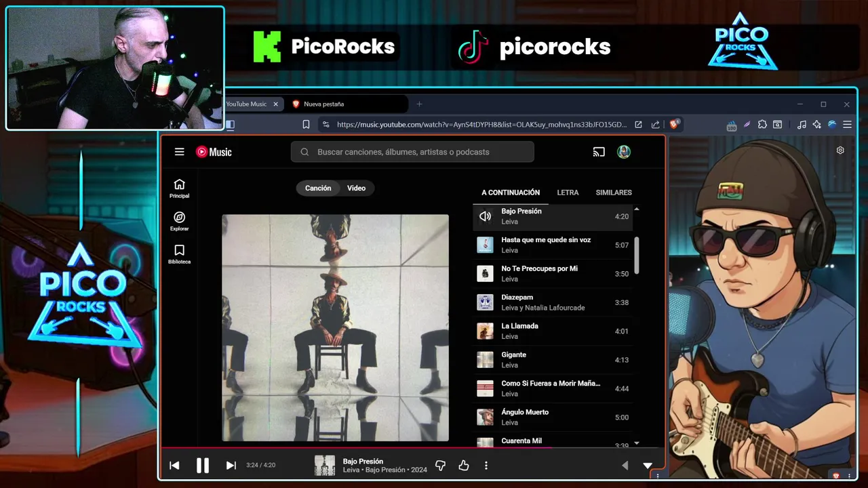Skip to the previous track
Image resolution: width=868 pixels, height=488 pixels.
(174, 465)
